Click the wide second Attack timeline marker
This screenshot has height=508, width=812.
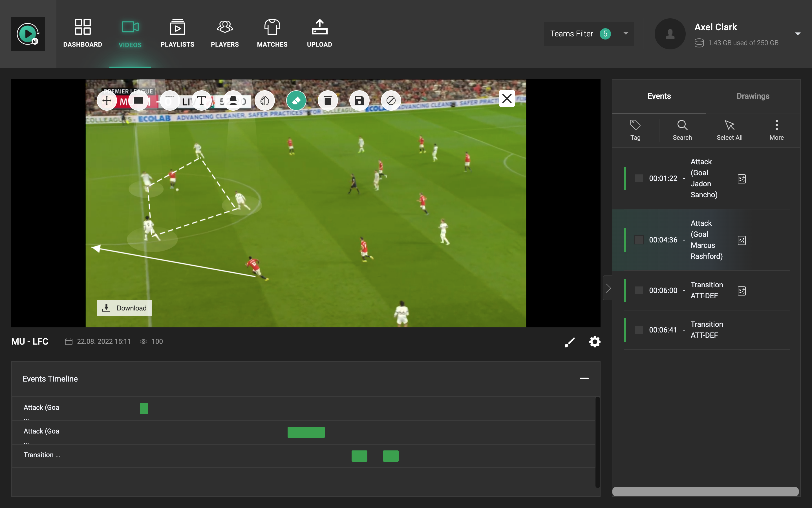point(306,432)
